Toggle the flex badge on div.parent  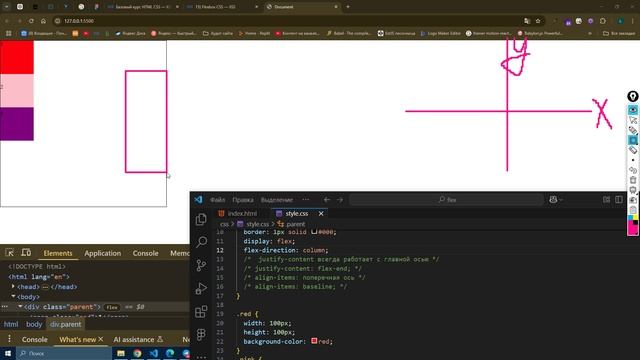click(111, 307)
